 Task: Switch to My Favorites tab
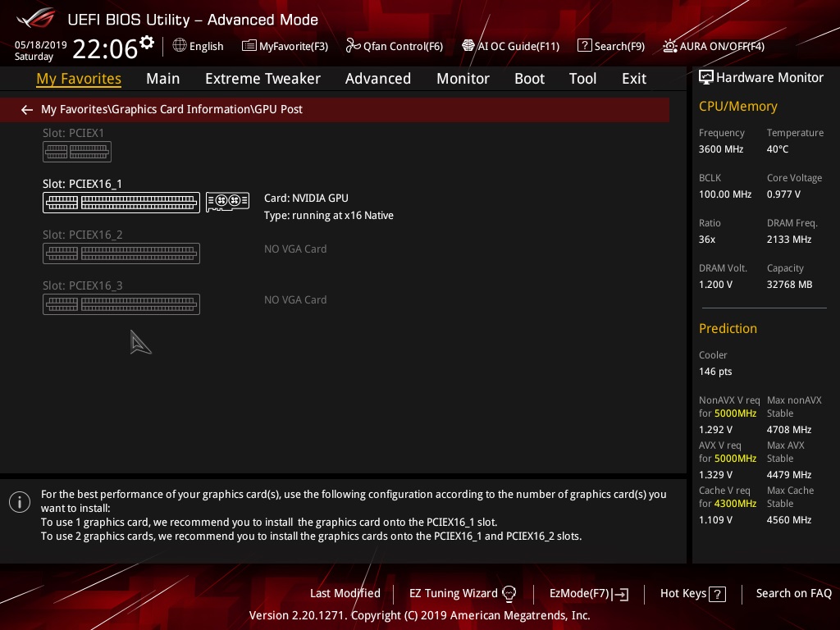coord(79,79)
